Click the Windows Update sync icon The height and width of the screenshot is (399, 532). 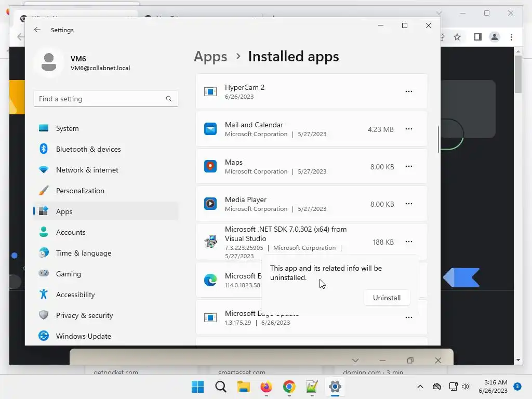(x=44, y=336)
